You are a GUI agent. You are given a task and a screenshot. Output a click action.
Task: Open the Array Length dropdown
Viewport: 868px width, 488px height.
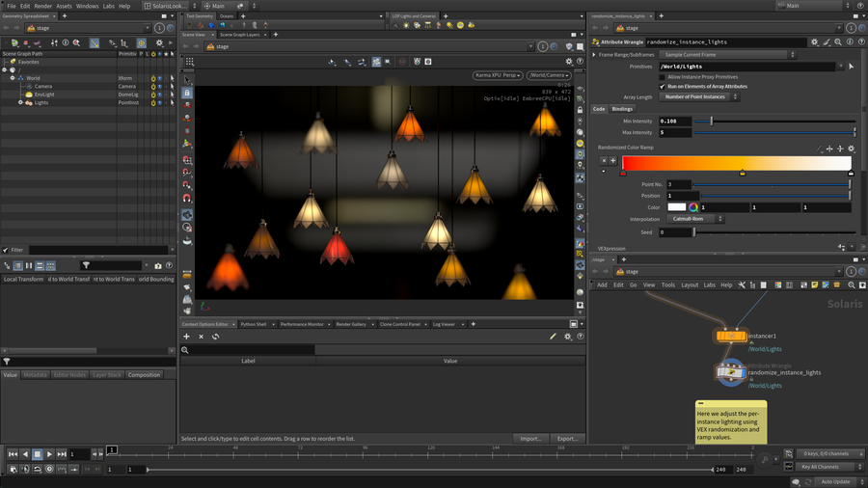[699, 96]
